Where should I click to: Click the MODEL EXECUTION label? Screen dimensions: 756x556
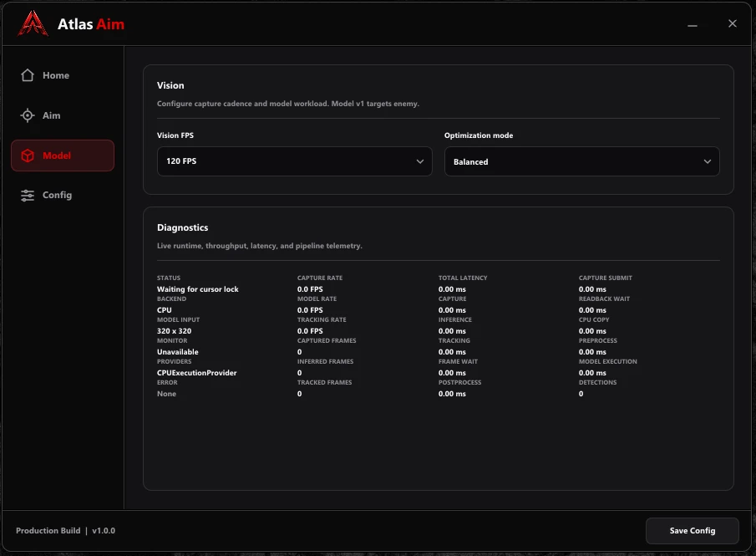pyautogui.click(x=608, y=361)
